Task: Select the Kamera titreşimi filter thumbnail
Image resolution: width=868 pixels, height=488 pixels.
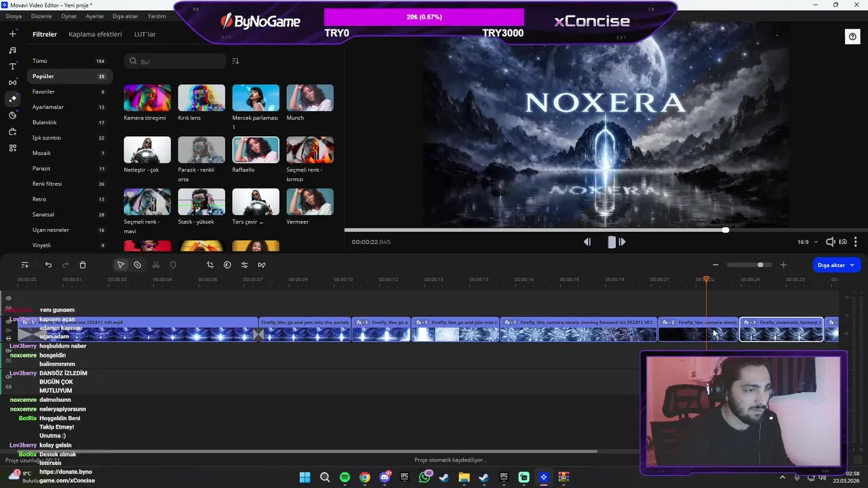Action: [147, 98]
